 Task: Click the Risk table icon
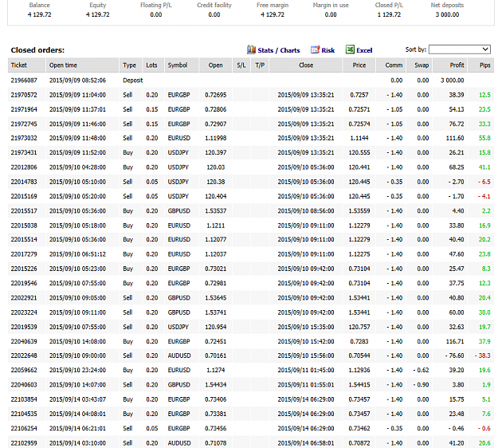click(x=315, y=49)
